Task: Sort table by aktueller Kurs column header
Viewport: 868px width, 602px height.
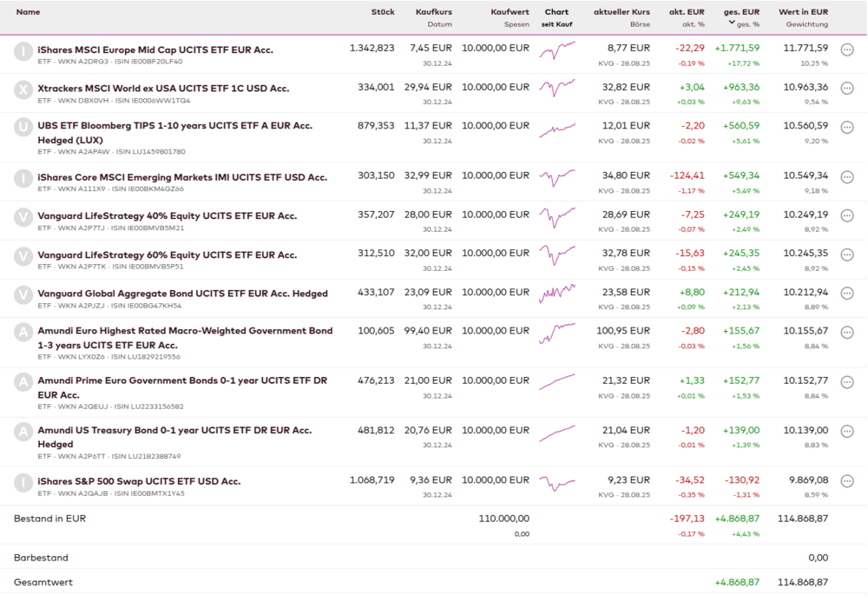Action: [621, 11]
